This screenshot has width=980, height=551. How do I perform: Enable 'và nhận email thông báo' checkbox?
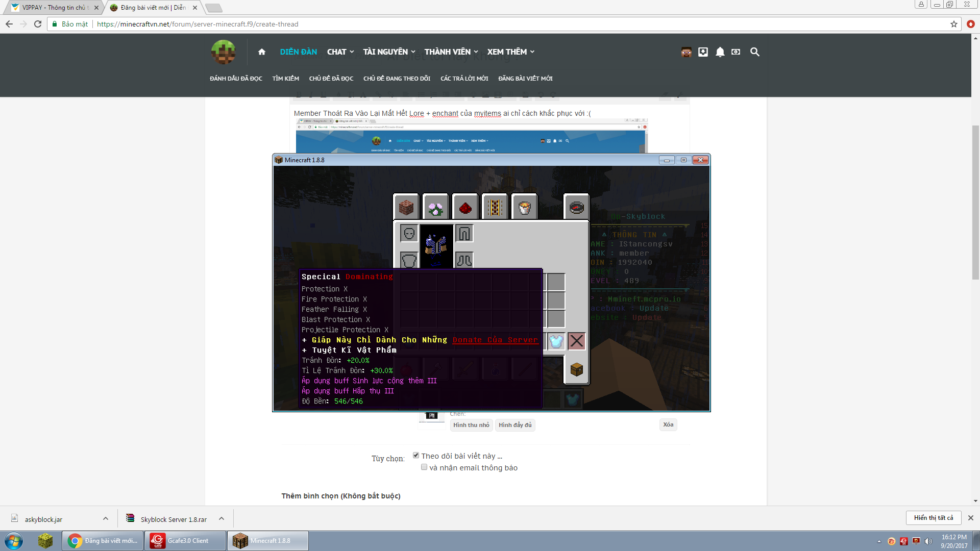424,467
